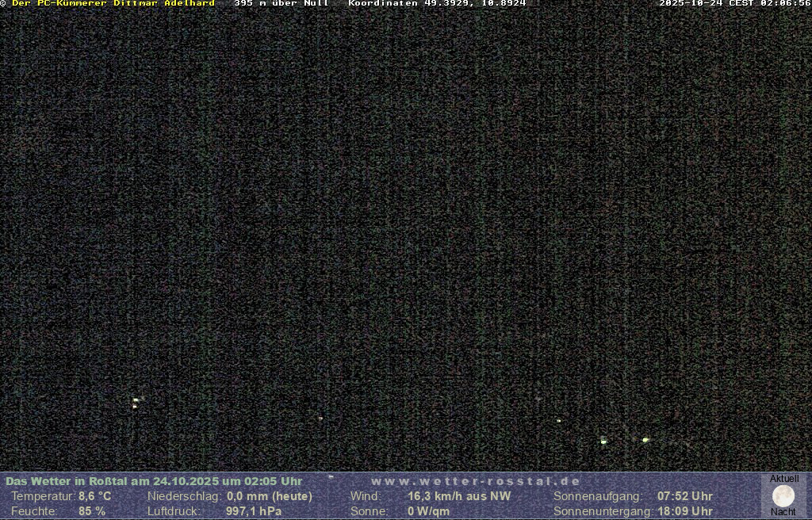Click 'Der PC-Kümmerer Dittmar Adelhard' credit text

(x=113, y=4)
